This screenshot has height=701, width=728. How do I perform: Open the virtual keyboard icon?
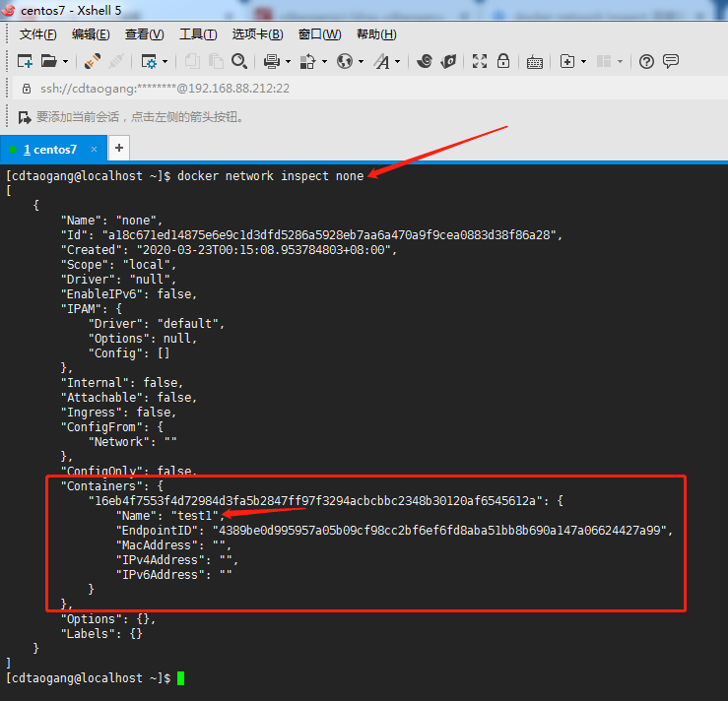click(x=534, y=62)
